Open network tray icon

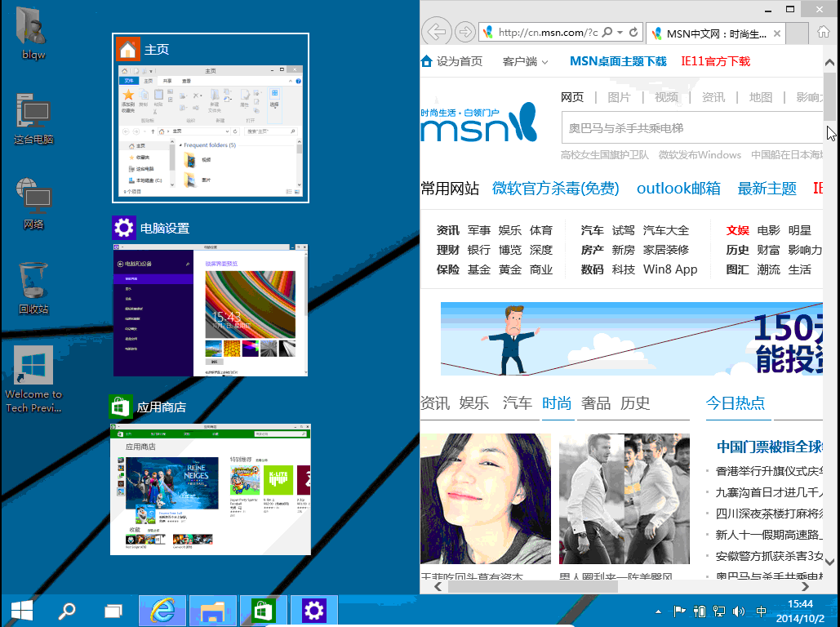tap(719, 611)
